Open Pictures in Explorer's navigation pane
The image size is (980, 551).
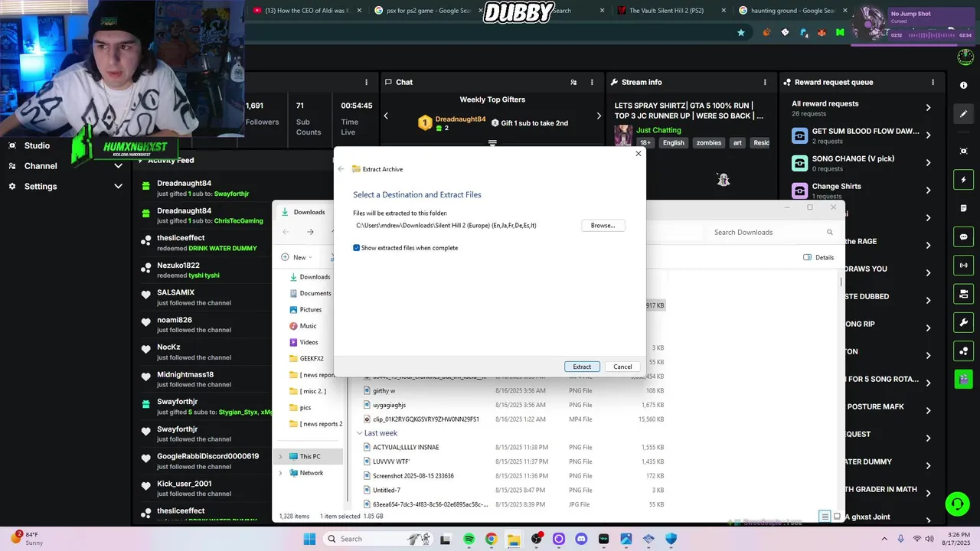[305, 310]
